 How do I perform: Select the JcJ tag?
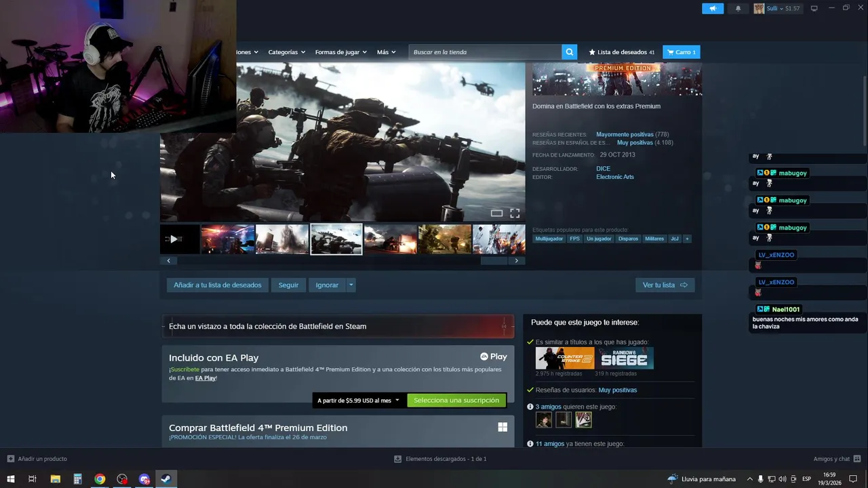pos(674,239)
